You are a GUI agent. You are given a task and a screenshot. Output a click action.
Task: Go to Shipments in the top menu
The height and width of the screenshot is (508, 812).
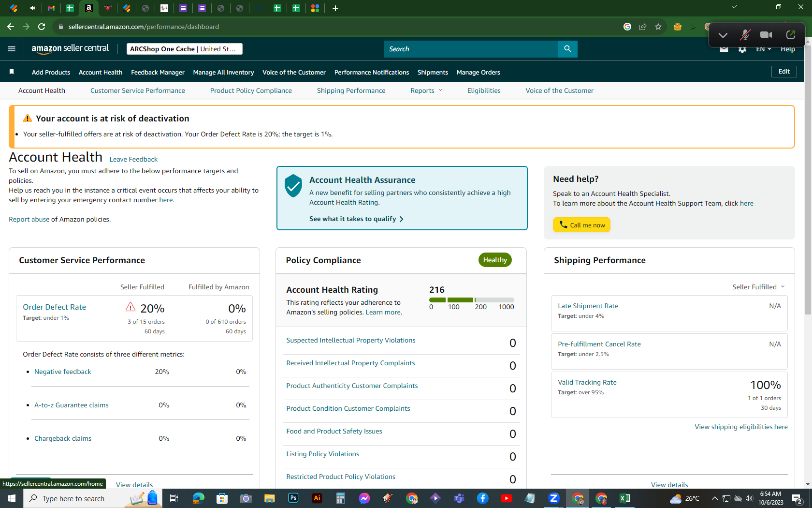[x=433, y=72]
